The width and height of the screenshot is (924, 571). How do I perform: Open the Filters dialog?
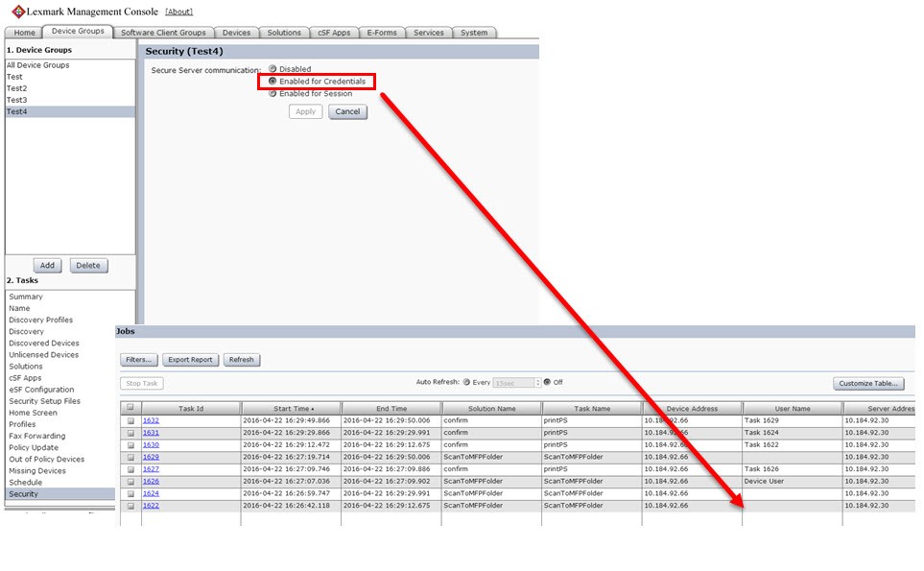pyautogui.click(x=139, y=360)
